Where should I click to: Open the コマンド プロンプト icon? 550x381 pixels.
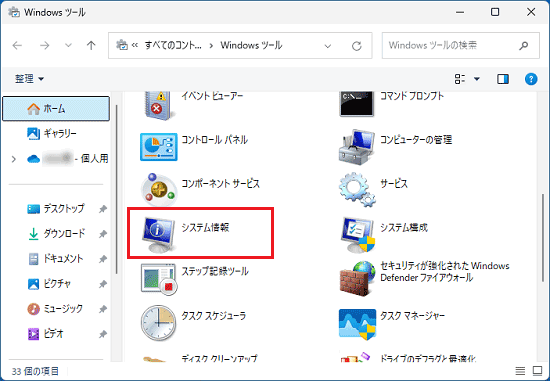pos(356,103)
